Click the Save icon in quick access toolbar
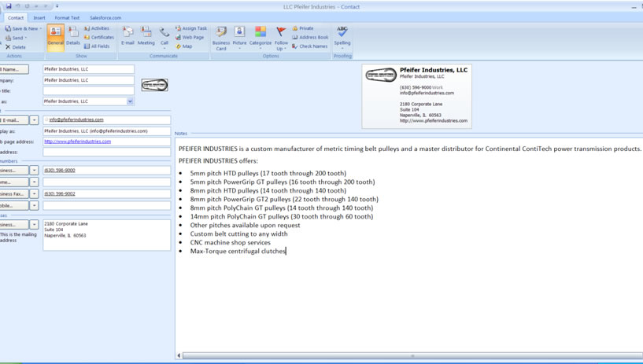Viewport: 643px width, 364px height. pyautogui.click(x=9, y=6)
